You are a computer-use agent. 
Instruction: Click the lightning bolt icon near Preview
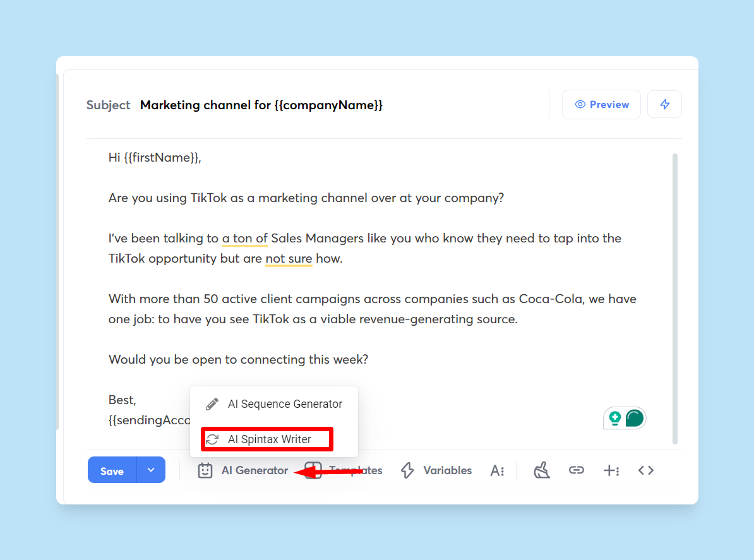click(x=664, y=104)
